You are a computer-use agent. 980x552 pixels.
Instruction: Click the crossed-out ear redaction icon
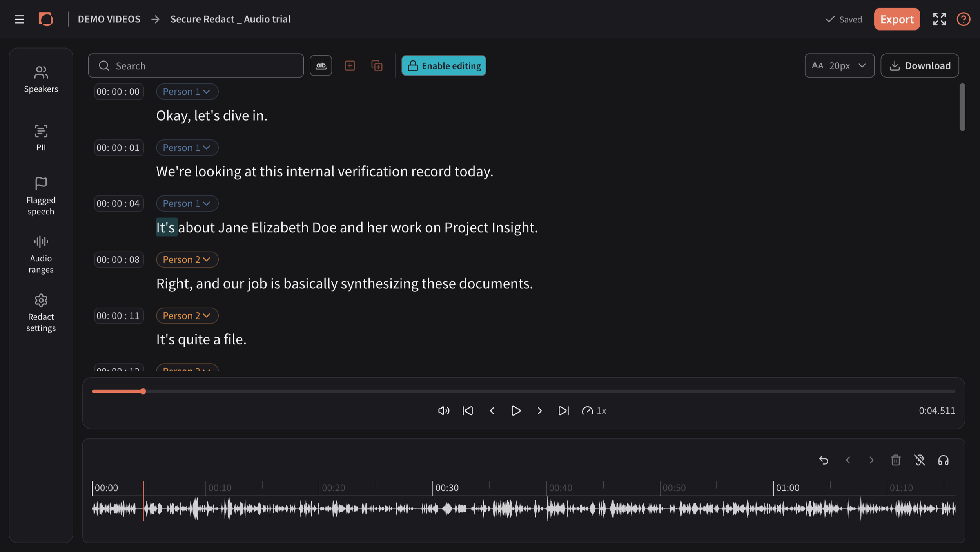(920, 460)
